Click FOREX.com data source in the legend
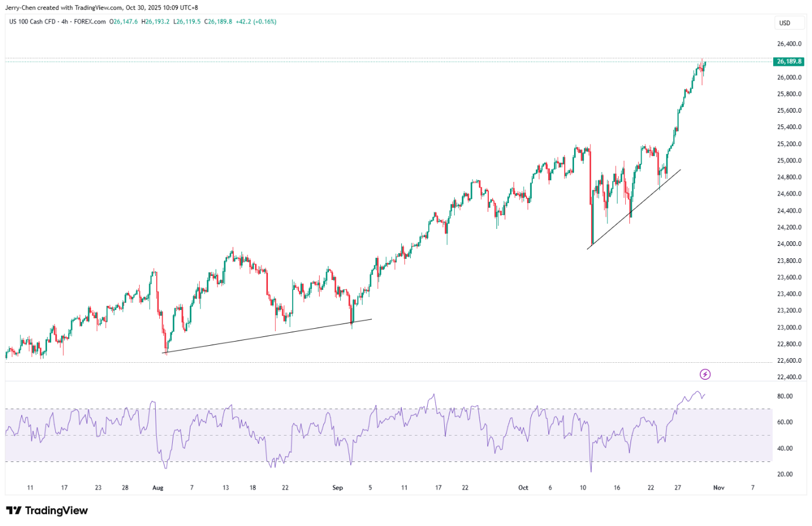 point(89,22)
